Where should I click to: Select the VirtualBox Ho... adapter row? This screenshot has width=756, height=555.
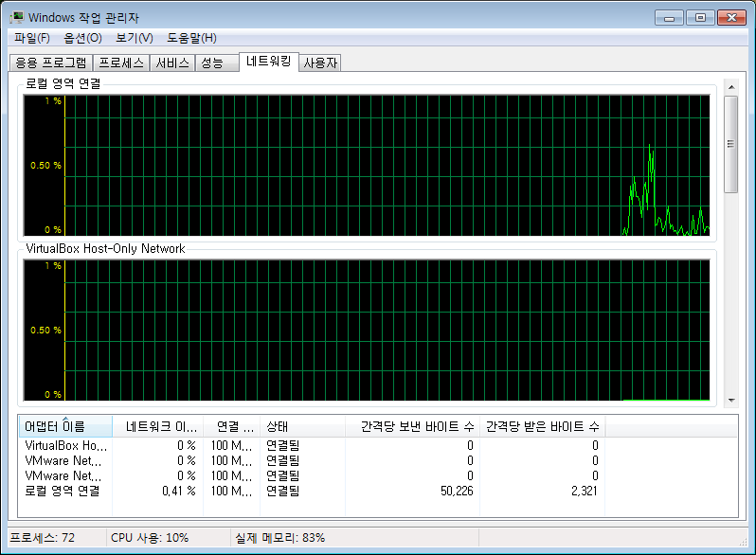coord(377,445)
